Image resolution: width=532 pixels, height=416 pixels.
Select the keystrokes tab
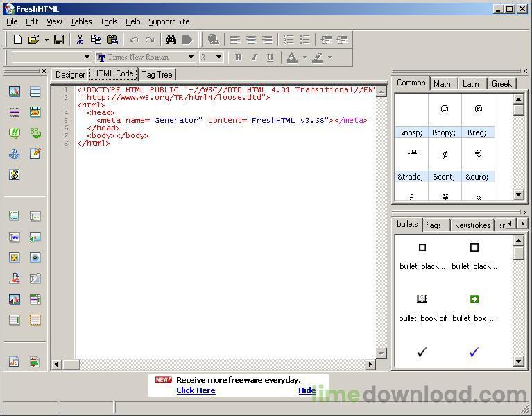pyautogui.click(x=472, y=225)
